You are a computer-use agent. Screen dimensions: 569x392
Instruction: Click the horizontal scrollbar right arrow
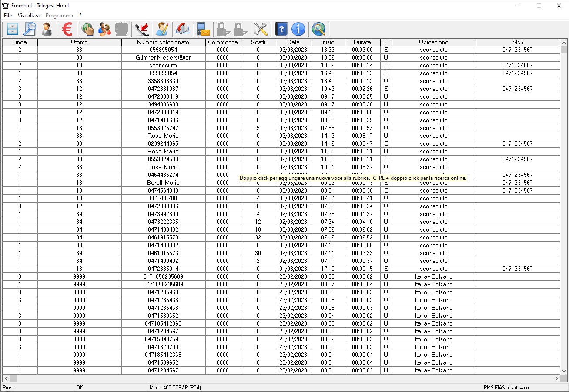(556, 379)
